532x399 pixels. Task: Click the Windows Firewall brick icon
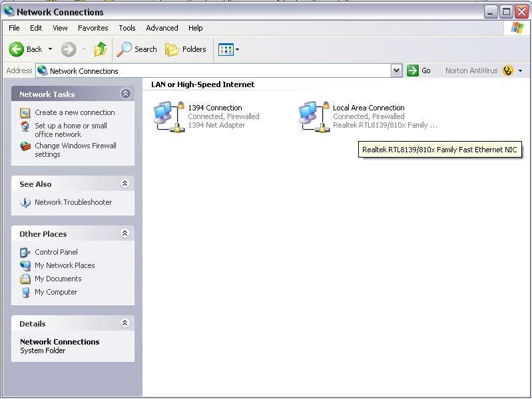click(x=25, y=146)
